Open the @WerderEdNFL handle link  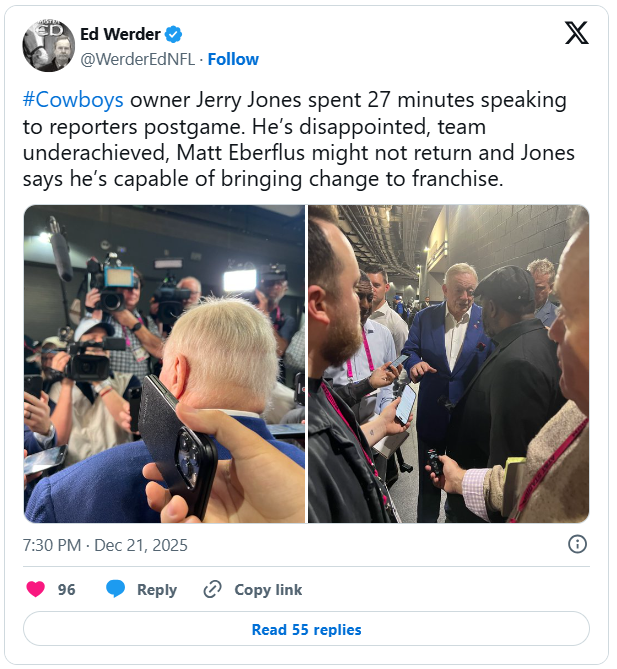138,59
